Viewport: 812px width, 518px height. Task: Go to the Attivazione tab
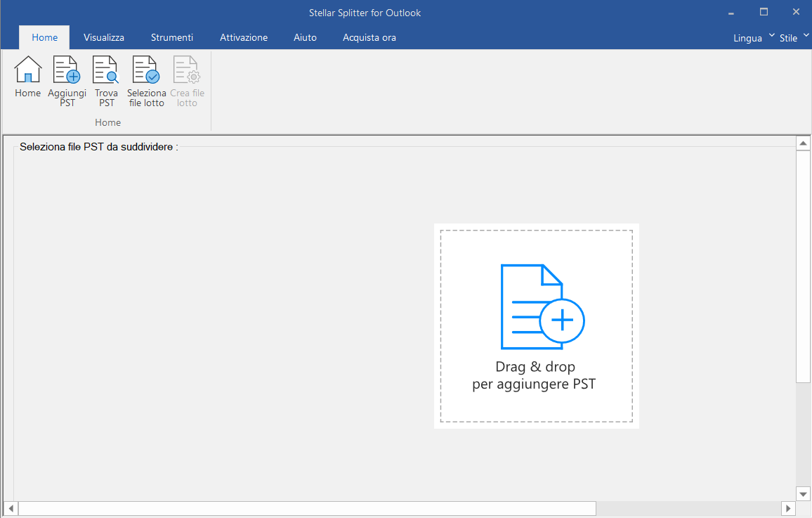click(244, 37)
